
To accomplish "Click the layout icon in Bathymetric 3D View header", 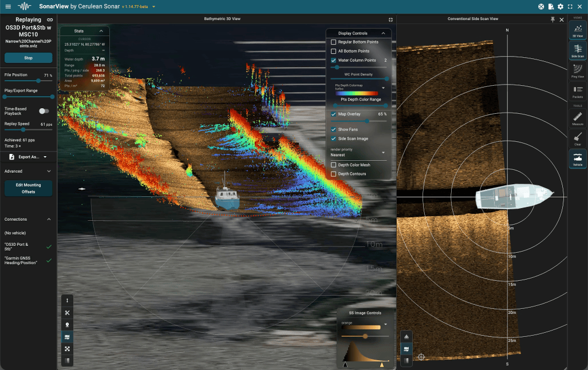I will click(x=390, y=19).
